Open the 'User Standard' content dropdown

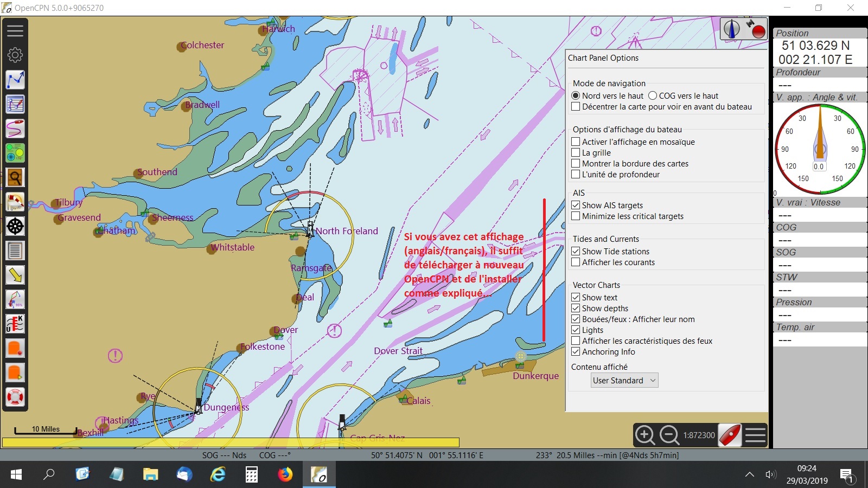click(624, 381)
